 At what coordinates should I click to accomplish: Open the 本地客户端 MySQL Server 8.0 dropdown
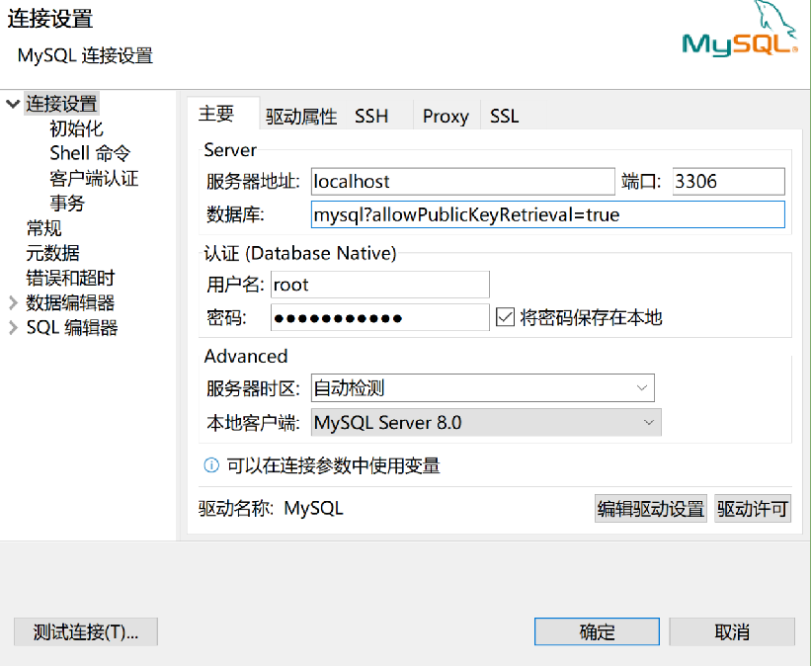(x=648, y=422)
